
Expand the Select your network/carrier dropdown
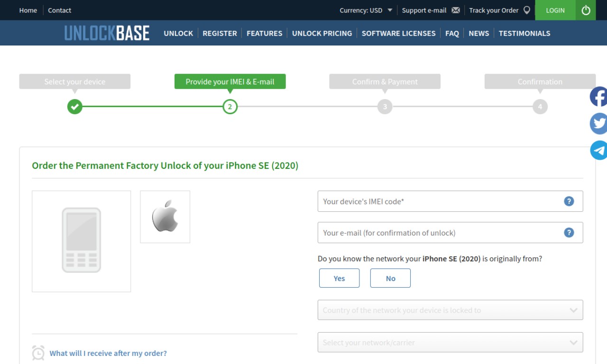point(450,342)
